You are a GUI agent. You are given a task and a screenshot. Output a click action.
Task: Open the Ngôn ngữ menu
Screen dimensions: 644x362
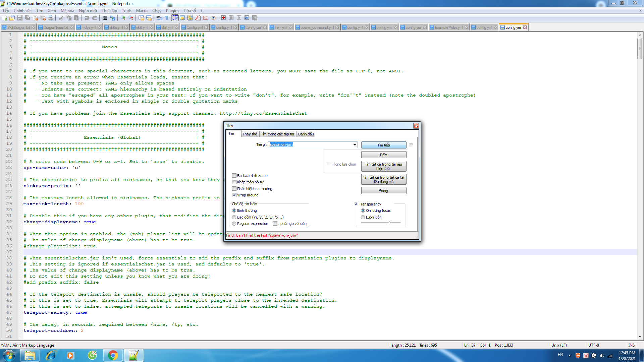88,11
